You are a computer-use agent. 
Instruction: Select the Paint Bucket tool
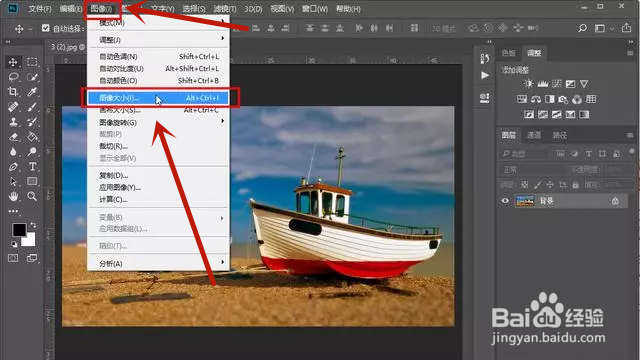point(32,137)
